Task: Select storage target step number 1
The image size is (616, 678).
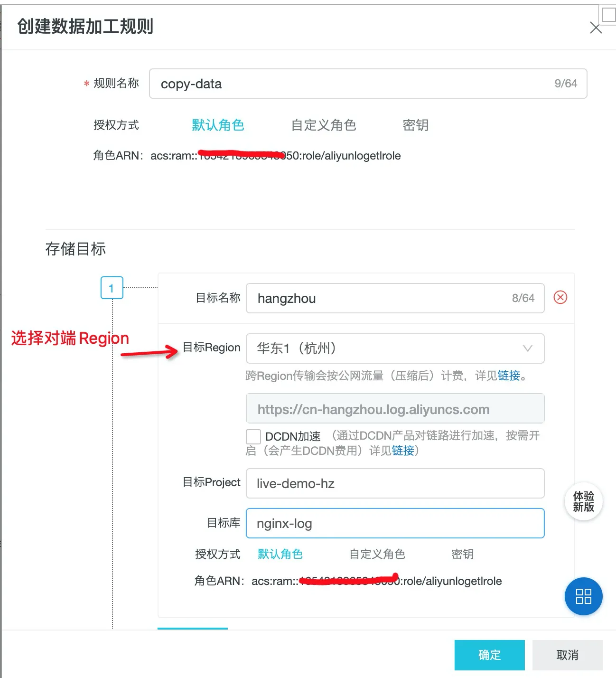Action: point(112,288)
